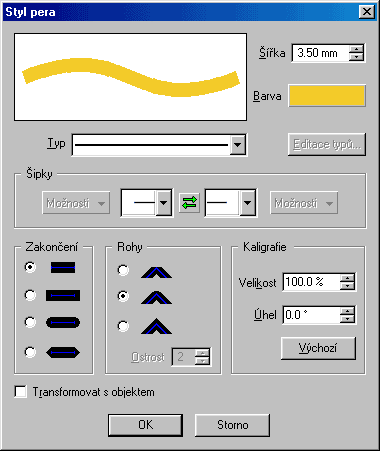Image resolution: width=380 pixels, height=451 pixels.
Task: Decrease the Úhel angle value
Action: 347,319
